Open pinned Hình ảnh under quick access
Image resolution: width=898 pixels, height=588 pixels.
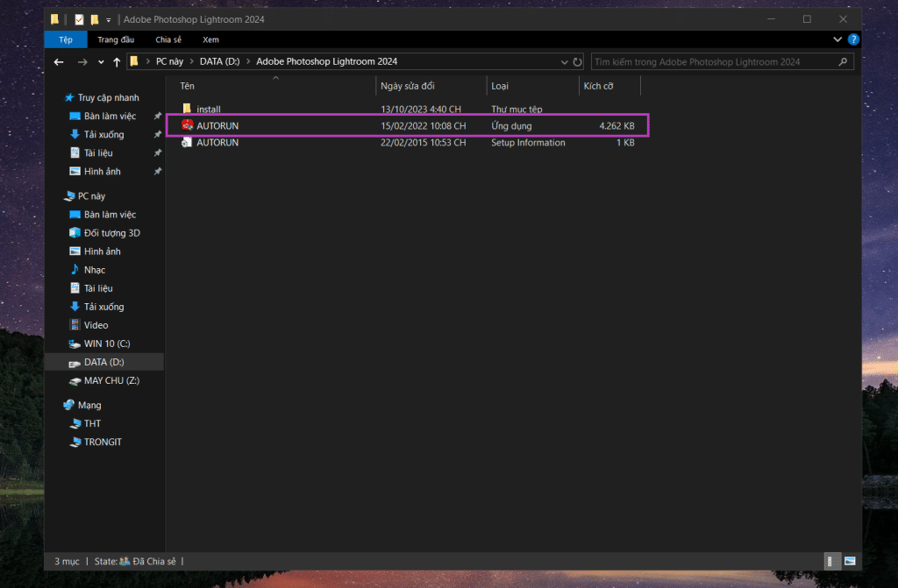point(96,171)
